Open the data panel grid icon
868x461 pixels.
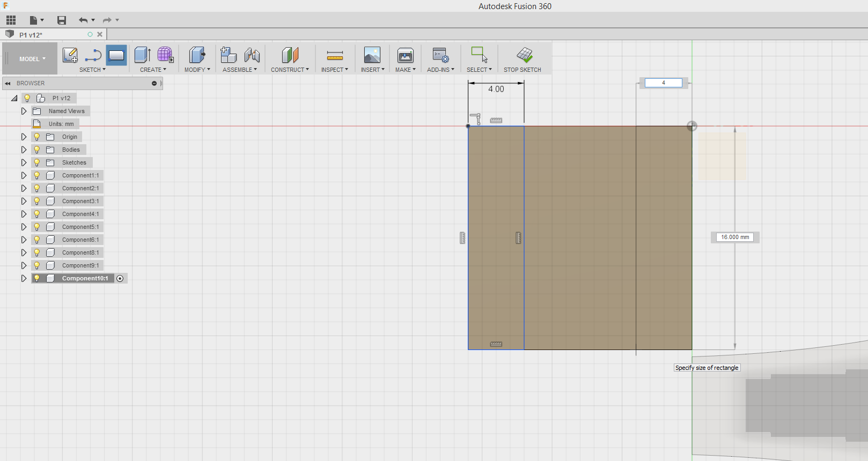[x=11, y=20]
